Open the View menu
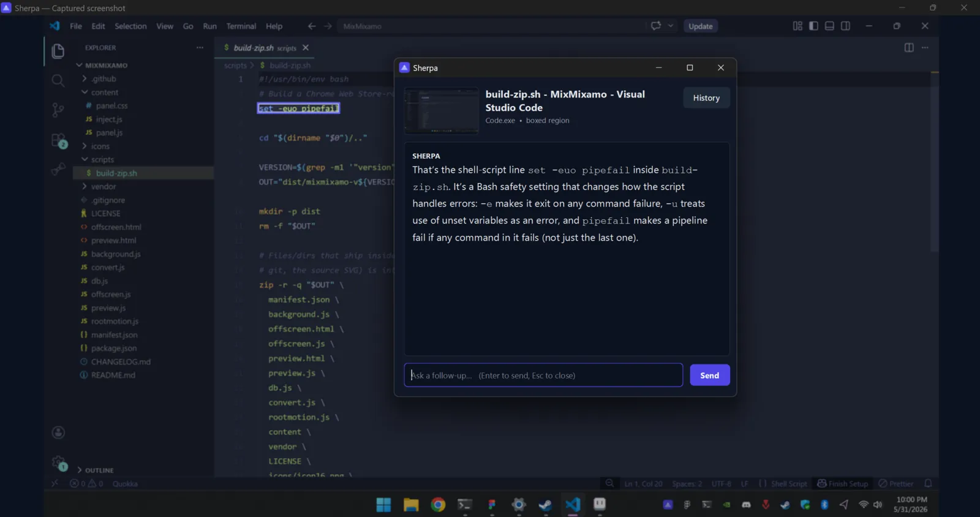Viewport: 980px width, 517px height. [x=165, y=26]
